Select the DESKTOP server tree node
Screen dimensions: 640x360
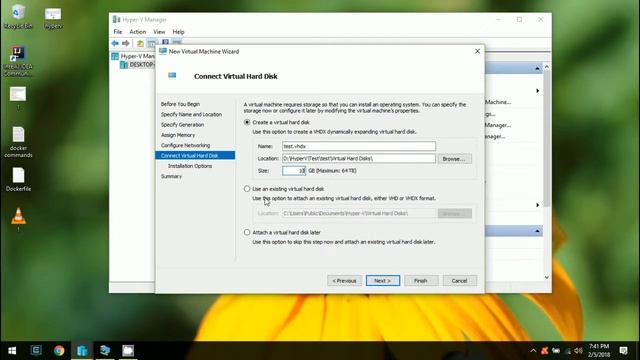(x=138, y=65)
